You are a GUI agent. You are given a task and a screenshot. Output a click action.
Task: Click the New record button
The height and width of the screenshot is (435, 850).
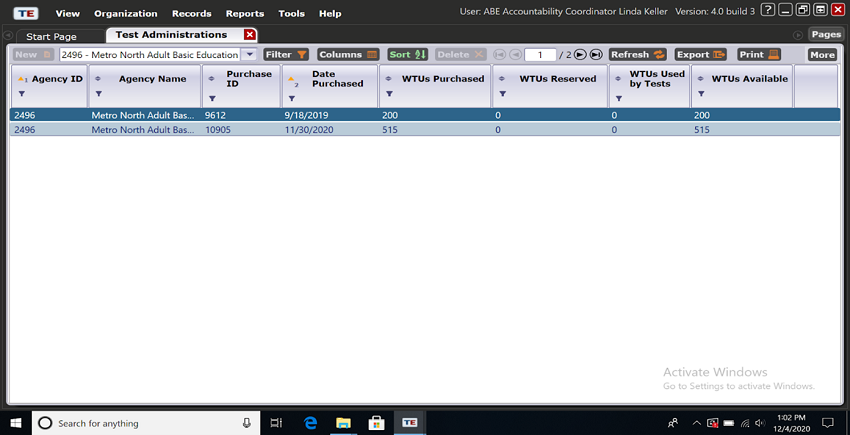(x=33, y=54)
